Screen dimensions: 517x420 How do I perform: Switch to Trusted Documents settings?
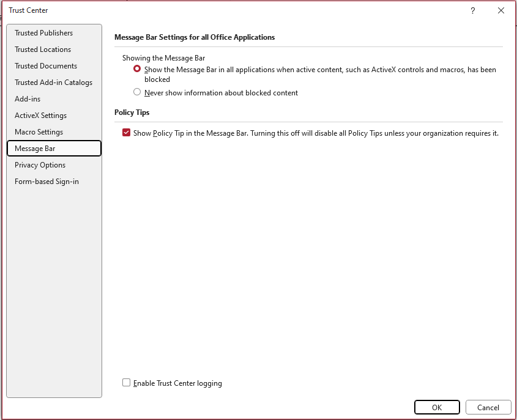(x=54, y=66)
